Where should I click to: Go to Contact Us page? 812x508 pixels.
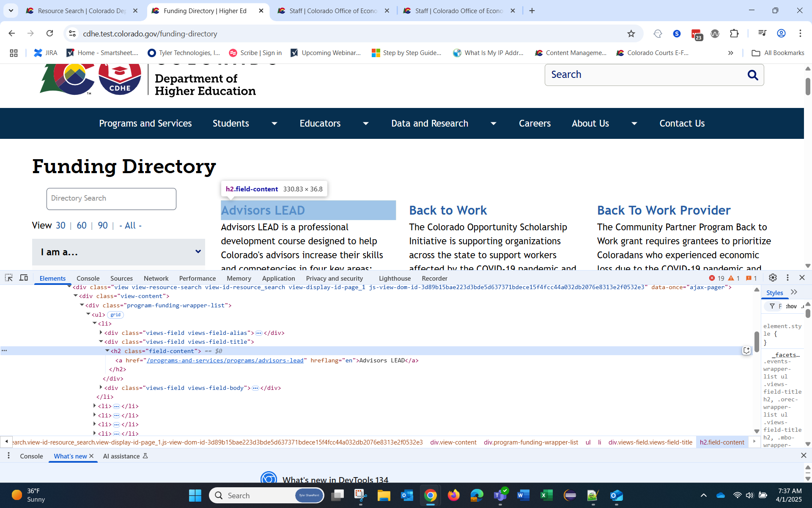point(682,123)
